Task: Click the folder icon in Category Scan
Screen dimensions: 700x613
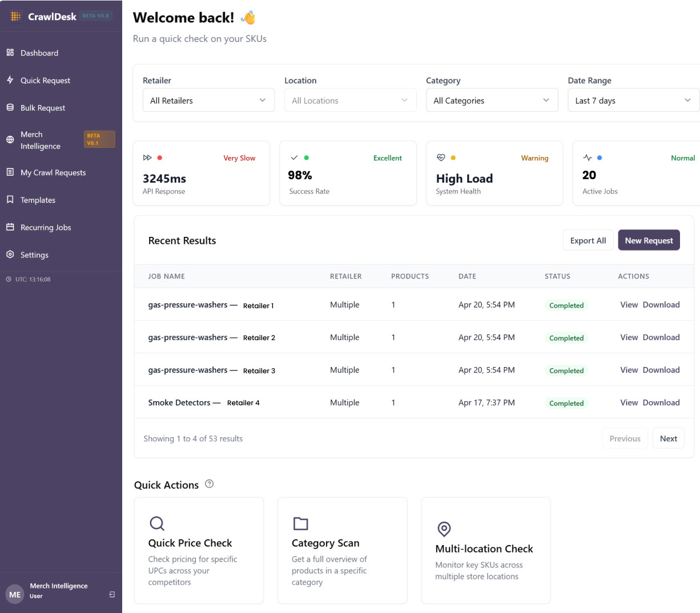Action: coord(300,523)
